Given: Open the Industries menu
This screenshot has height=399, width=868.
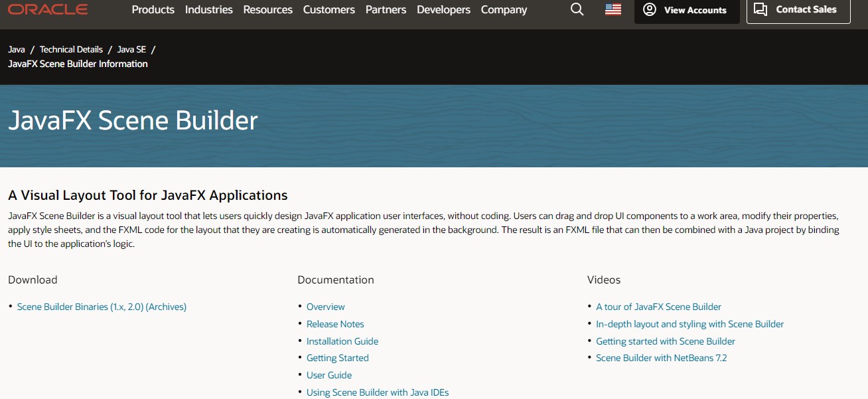Looking at the screenshot, I should [209, 9].
